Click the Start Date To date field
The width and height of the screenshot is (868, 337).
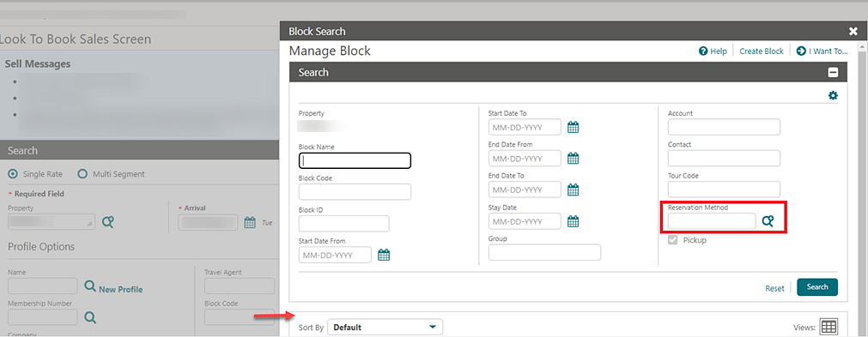[x=525, y=127]
